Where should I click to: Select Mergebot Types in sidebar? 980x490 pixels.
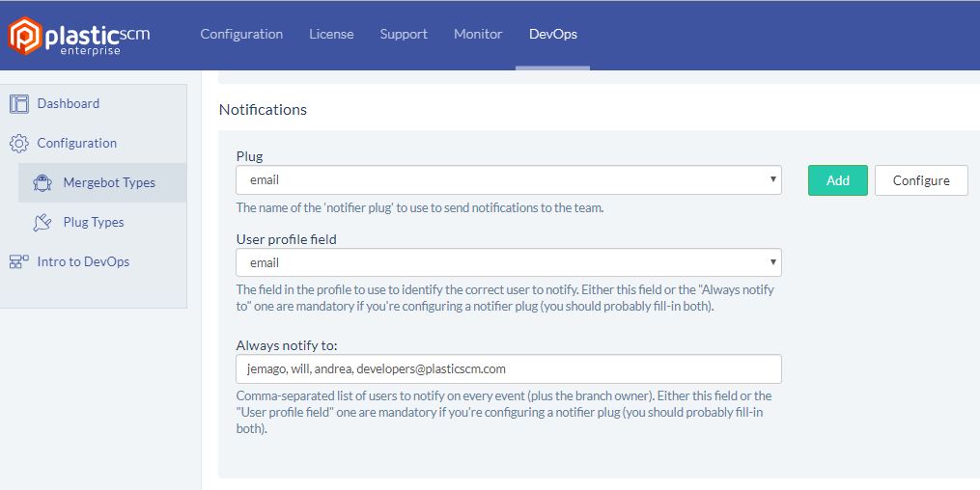pyautogui.click(x=109, y=183)
